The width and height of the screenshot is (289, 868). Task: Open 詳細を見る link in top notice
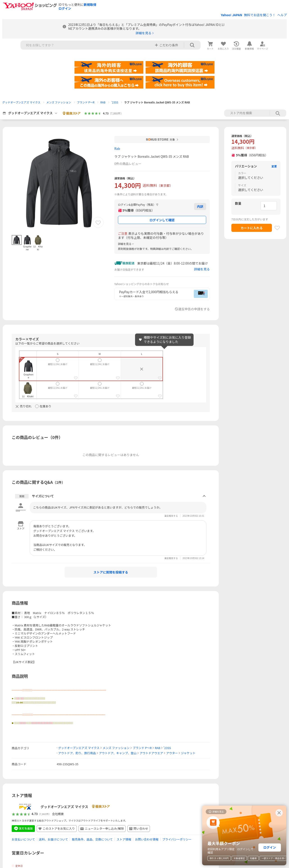tap(145, 33)
